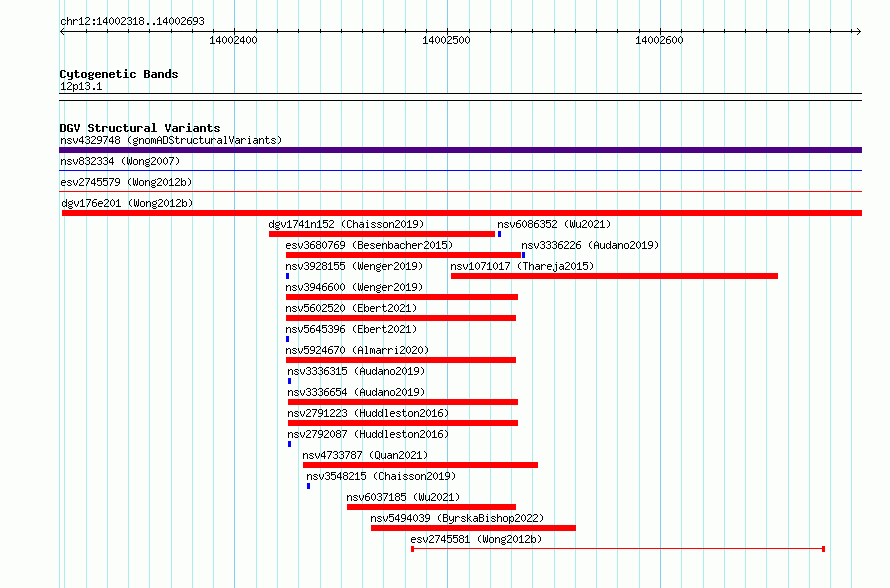Viewport: 890px width, 588px height.
Task: Open nsv3548215 (Chaisson2019) label
Action: click(x=381, y=476)
